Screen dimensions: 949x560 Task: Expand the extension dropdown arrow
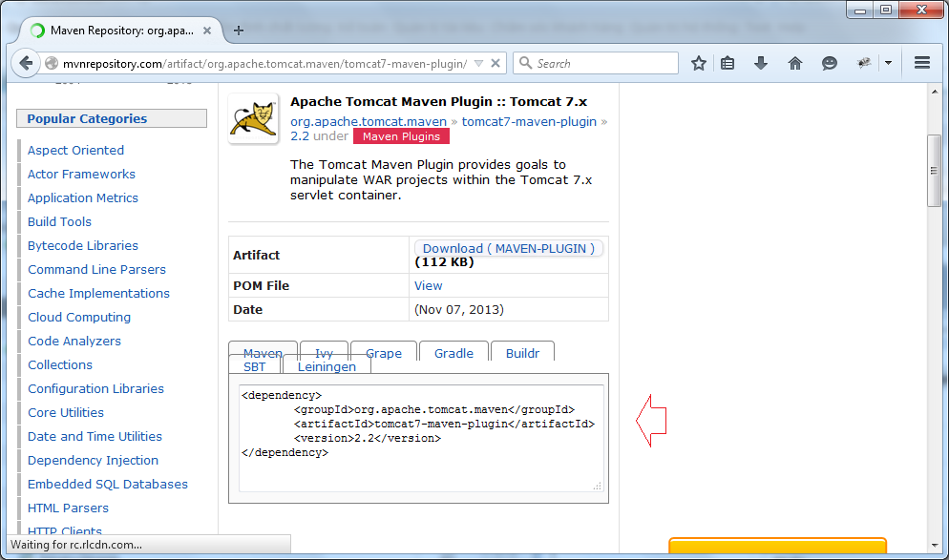pos(888,63)
